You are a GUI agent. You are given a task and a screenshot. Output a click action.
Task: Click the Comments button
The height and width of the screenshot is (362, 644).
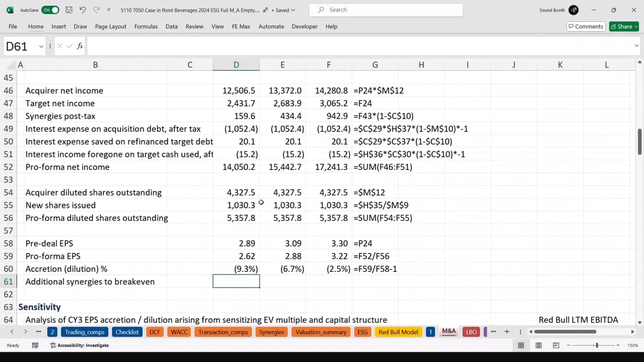pos(586,26)
